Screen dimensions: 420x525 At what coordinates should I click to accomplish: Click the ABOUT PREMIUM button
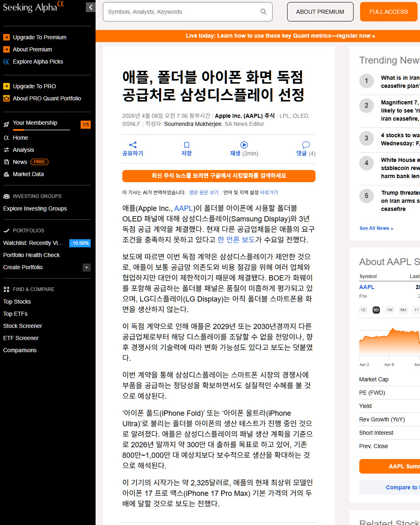(x=320, y=12)
